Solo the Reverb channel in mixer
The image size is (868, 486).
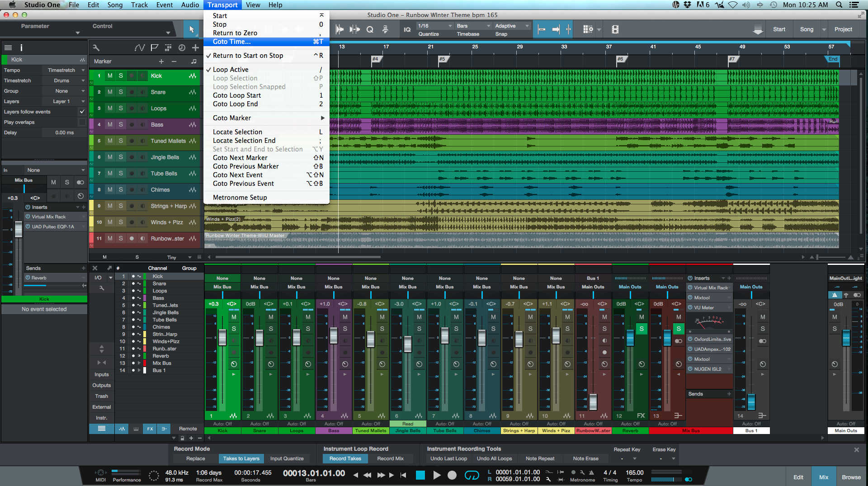(641, 329)
